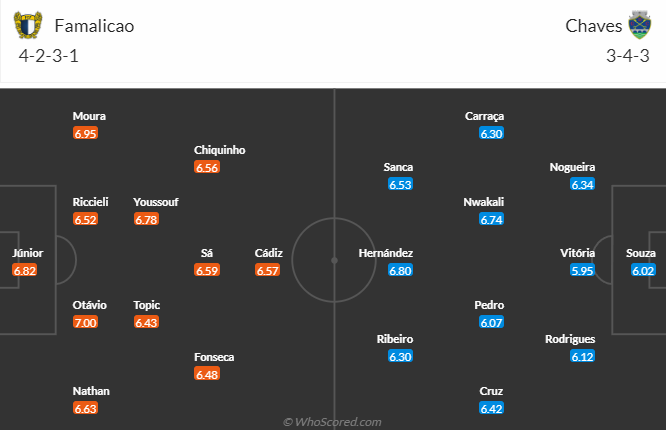Select striker Cádiz on the pitch
Screen dimensions: 666x430
(268, 253)
